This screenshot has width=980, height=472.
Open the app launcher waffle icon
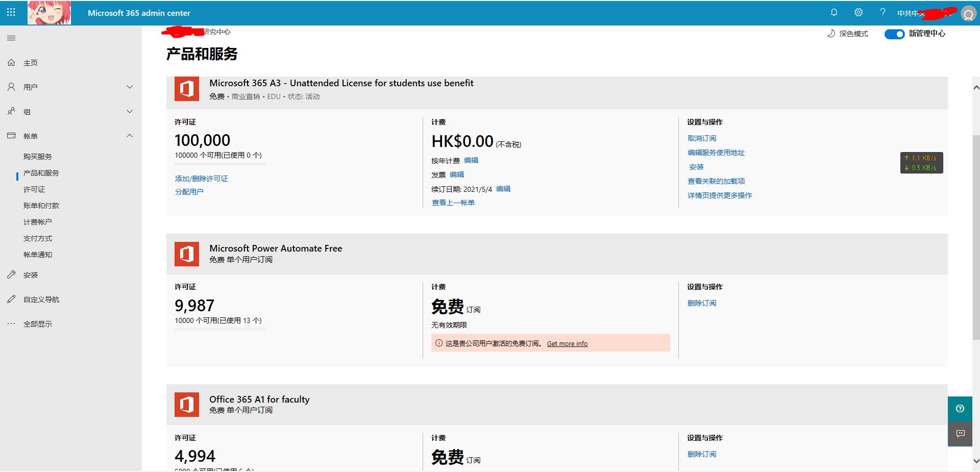click(11, 12)
